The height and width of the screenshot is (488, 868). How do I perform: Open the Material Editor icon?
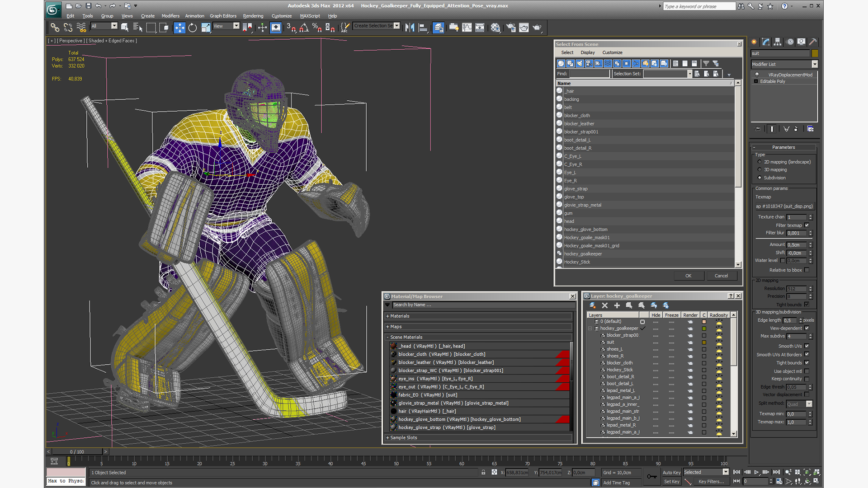click(495, 28)
